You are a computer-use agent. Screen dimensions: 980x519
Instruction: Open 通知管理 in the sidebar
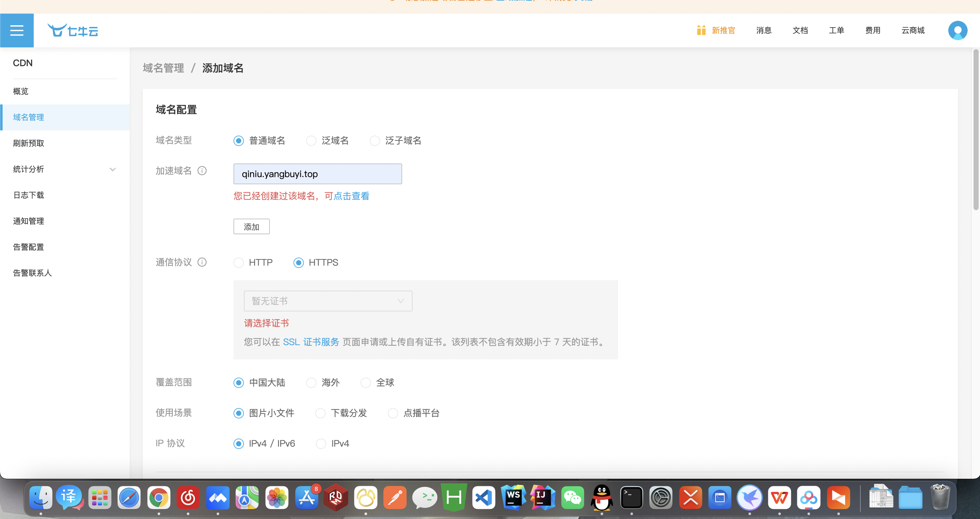click(x=65, y=221)
